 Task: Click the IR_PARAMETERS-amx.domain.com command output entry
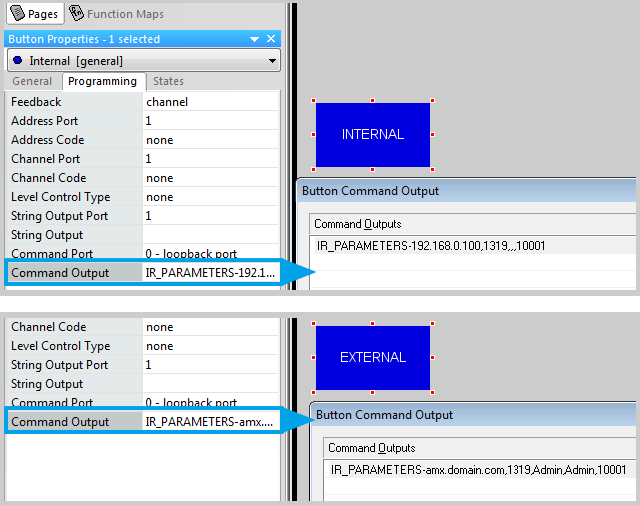[x=478, y=470]
